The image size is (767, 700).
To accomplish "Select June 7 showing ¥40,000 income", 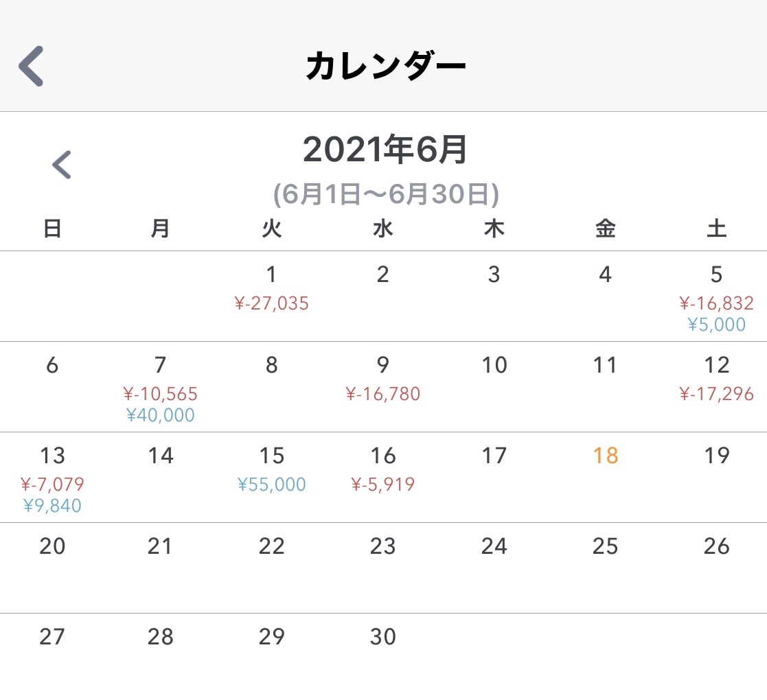I will [x=160, y=386].
